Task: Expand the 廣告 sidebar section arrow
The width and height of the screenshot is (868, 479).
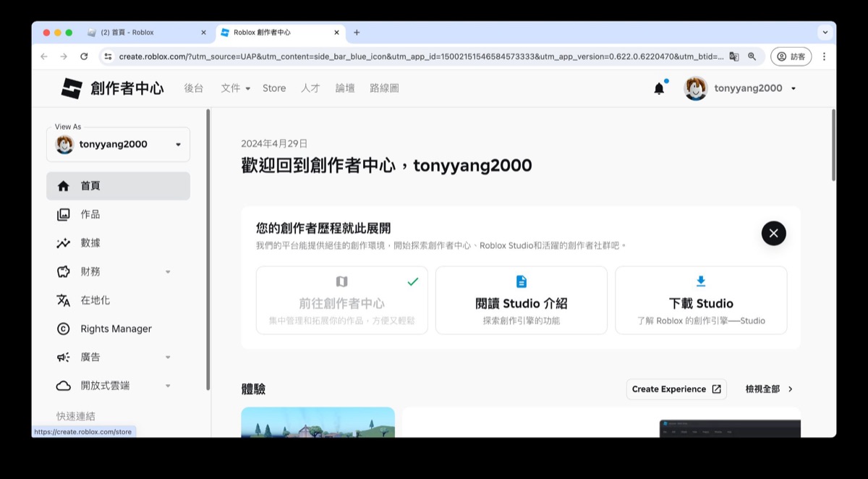Action: coord(168,357)
